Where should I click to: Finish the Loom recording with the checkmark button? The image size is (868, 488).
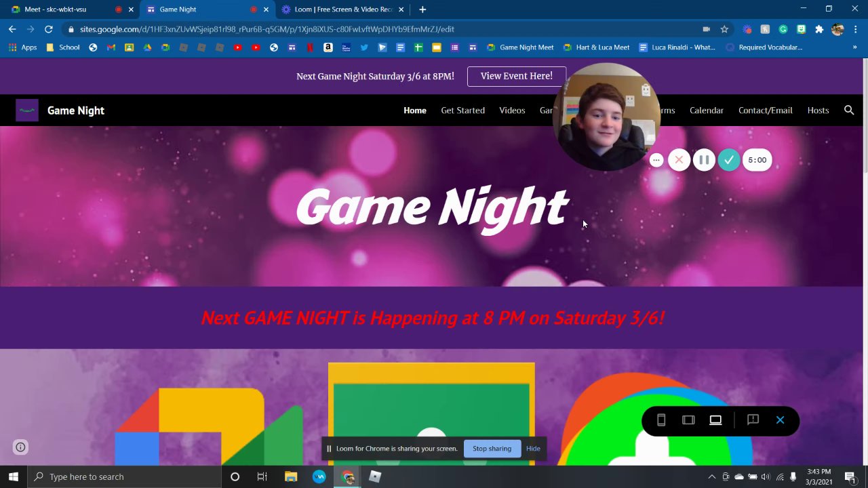[729, 160]
